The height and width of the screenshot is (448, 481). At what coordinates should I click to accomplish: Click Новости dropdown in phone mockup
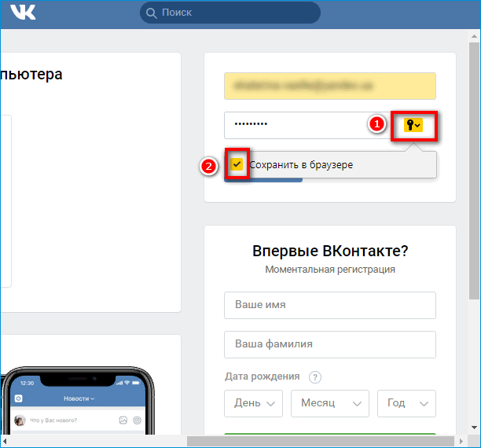[x=79, y=398]
